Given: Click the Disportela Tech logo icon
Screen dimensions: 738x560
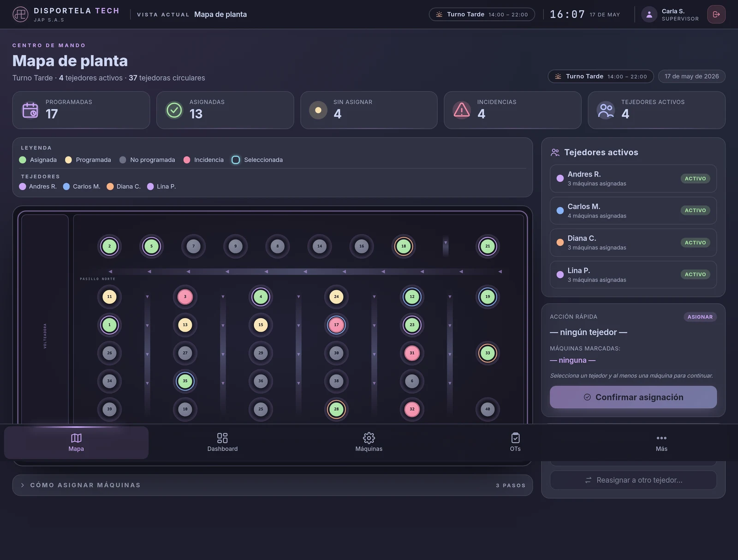Looking at the screenshot, I should tap(20, 14).
